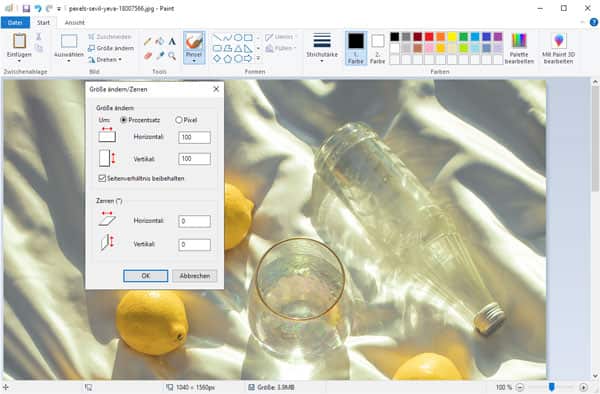Click the Zerren Horizontal input field
Screen dimensions: 600x394
pyautogui.click(x=194, y=221)
